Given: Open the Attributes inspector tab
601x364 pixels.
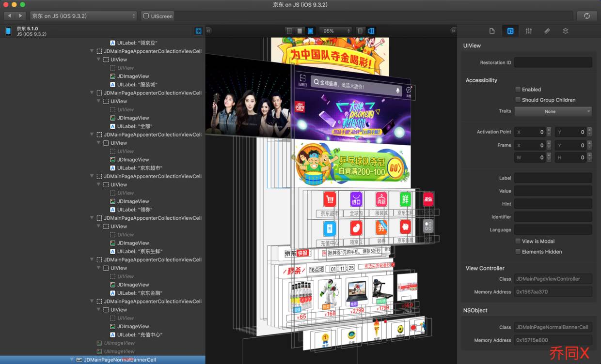Looking at the screenshot, I should tap(529, 31).
